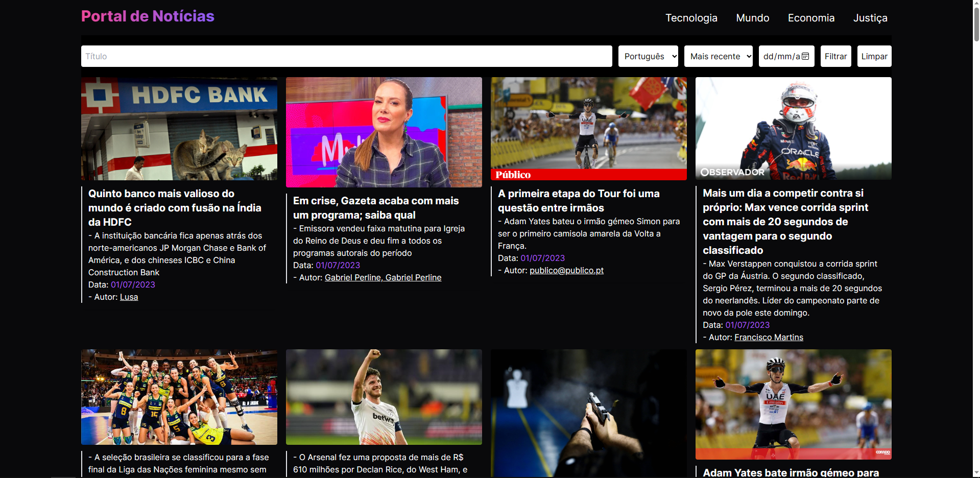Click the date 01/07/2023 on HDFC article

[133, 284]
